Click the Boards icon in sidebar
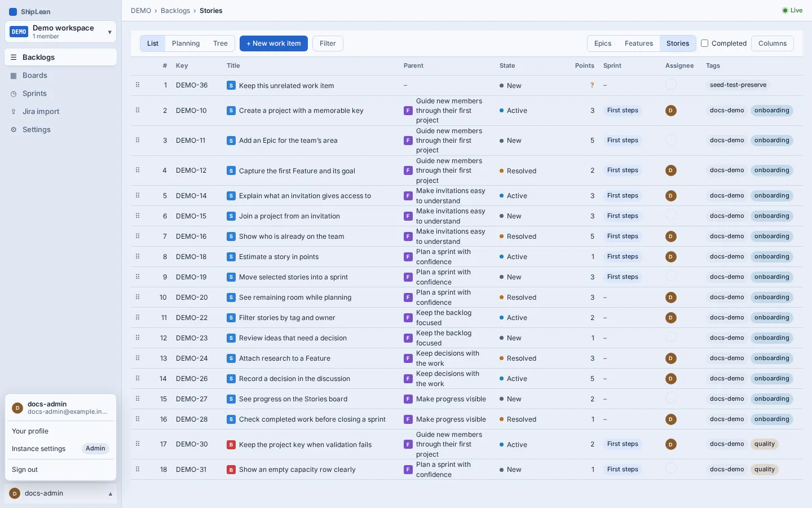The height and width of the screenshot is (508, 812). point(14,76)
